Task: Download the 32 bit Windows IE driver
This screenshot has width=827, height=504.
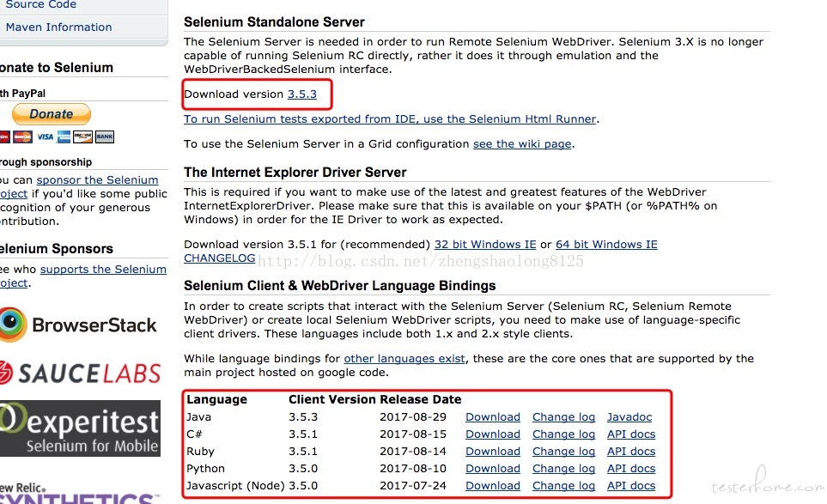Action: [484, 244]
